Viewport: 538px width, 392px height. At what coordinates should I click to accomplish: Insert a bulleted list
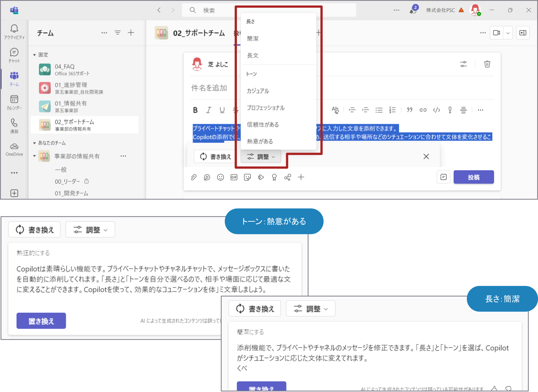[x=379, y=110]
